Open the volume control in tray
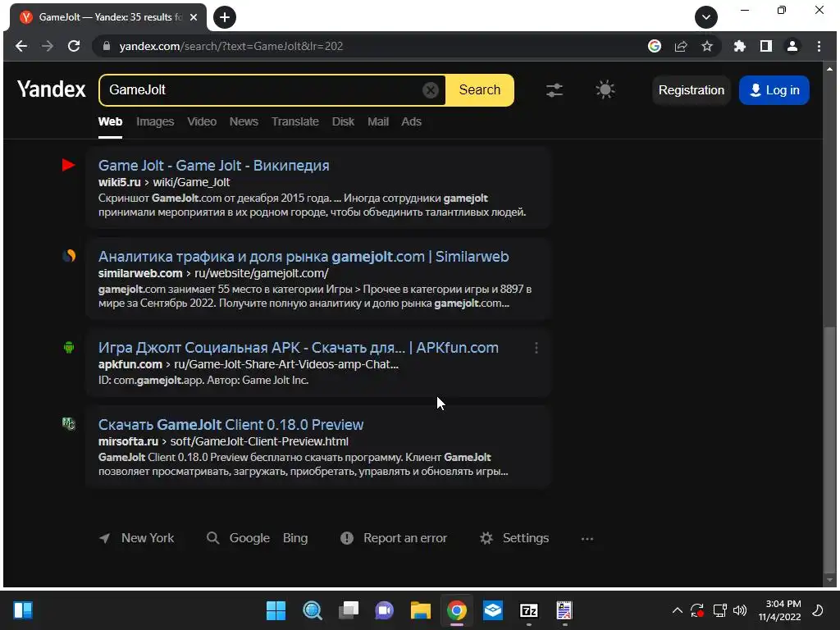840x630 pixels. [x=740, y=610]
